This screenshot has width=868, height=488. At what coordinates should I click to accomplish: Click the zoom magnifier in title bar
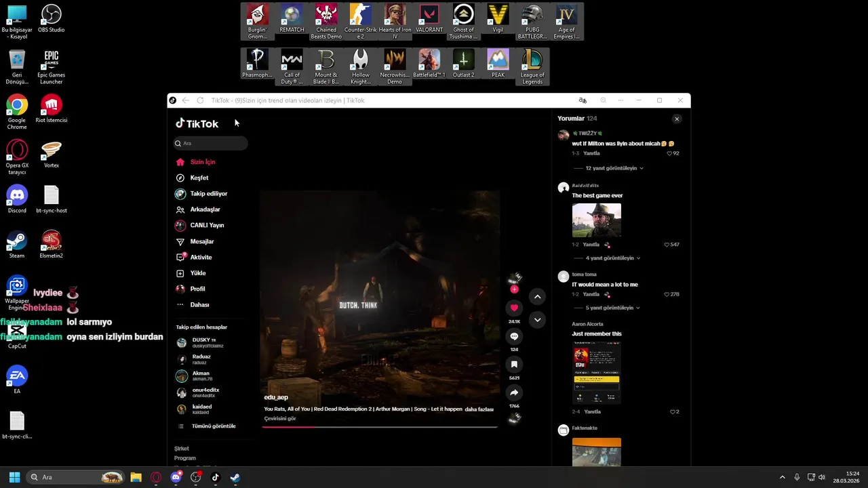click(x=603, y=100)
